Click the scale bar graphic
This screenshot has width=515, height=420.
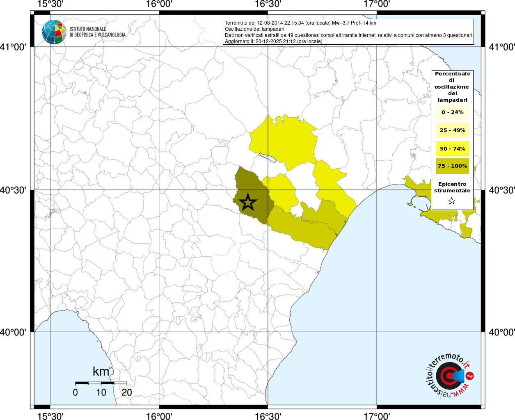(101, 383)
